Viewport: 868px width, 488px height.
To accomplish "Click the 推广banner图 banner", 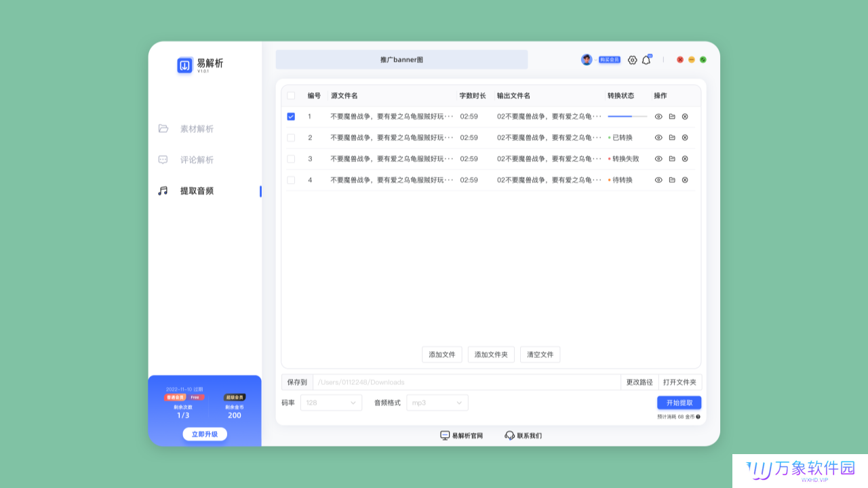I will pyautogui.click(x=401, y=60).
